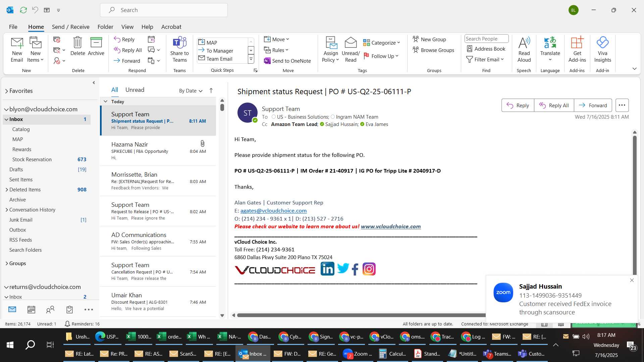Open the Hazama Nazir SPIKECUBE email
This screenshot has height=362, width=644.
point(158,151)
